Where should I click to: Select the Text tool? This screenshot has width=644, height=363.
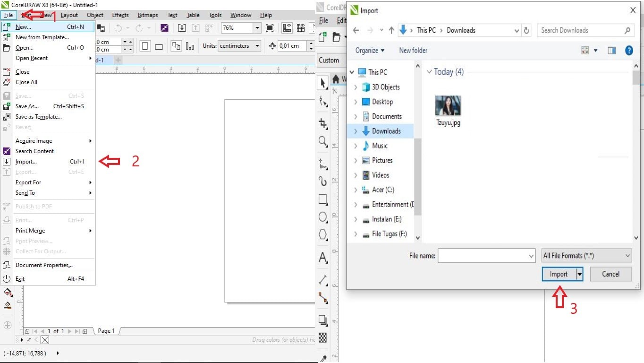[323, 258]
